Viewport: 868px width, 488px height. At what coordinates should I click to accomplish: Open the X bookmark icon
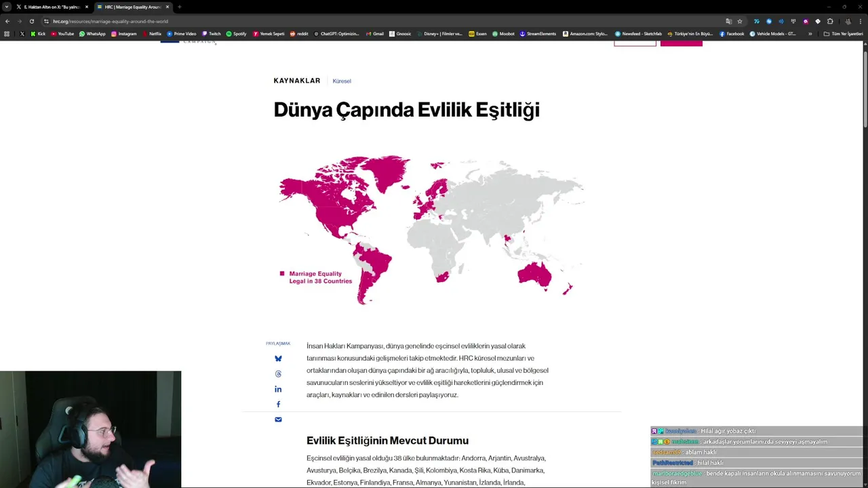[x=22, y=34]
